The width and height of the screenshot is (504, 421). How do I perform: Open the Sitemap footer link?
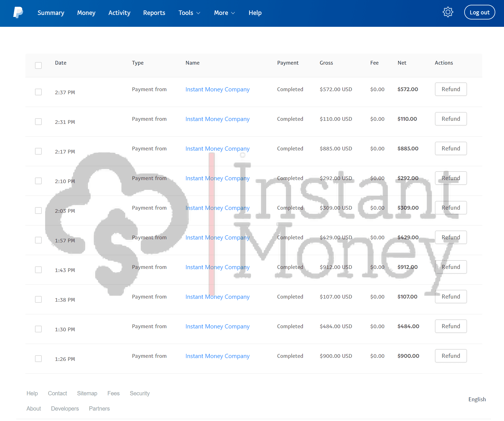(x=87, y=393)
